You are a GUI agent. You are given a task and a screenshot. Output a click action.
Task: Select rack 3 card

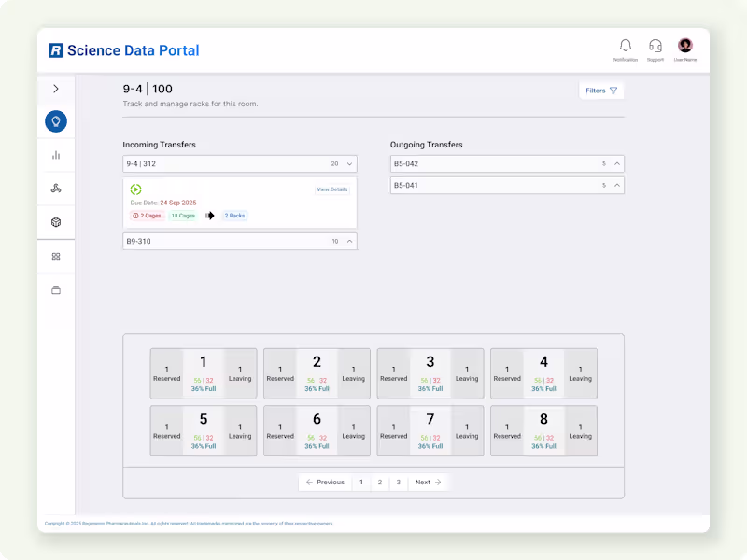coord(430,373)
